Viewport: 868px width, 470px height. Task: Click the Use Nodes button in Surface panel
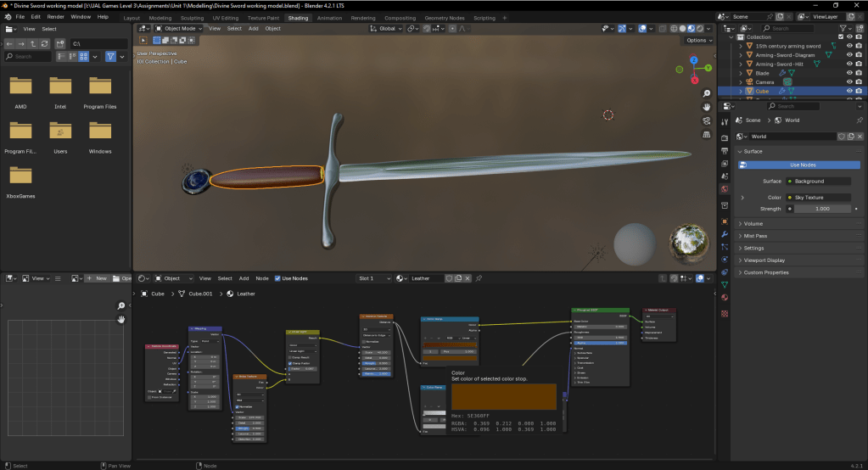tap(802, 165)
